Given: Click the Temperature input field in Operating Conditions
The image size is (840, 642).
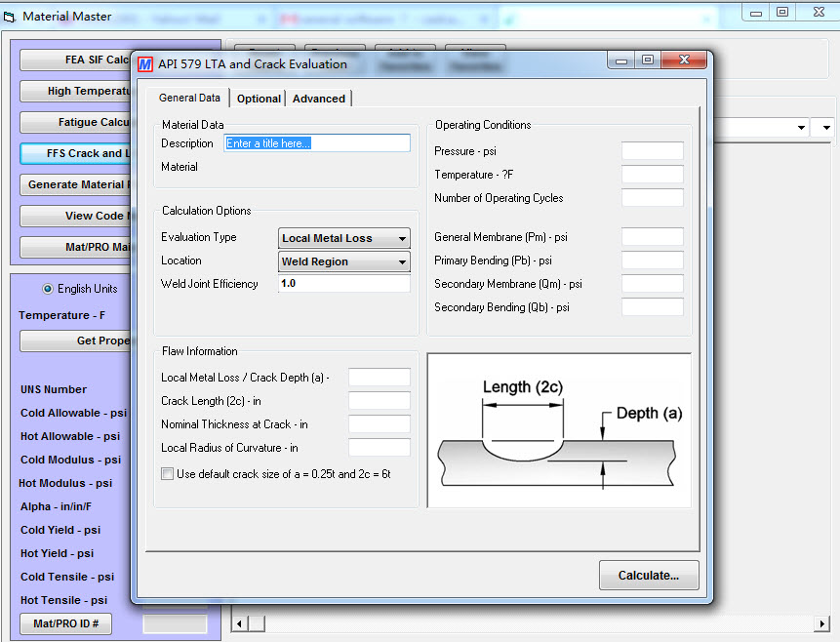Looking at the screenshot, I should (653, 175).
